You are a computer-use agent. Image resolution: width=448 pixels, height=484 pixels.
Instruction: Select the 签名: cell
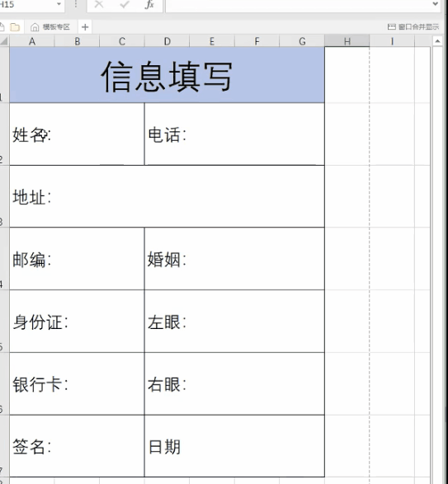[x=77, y=446]
